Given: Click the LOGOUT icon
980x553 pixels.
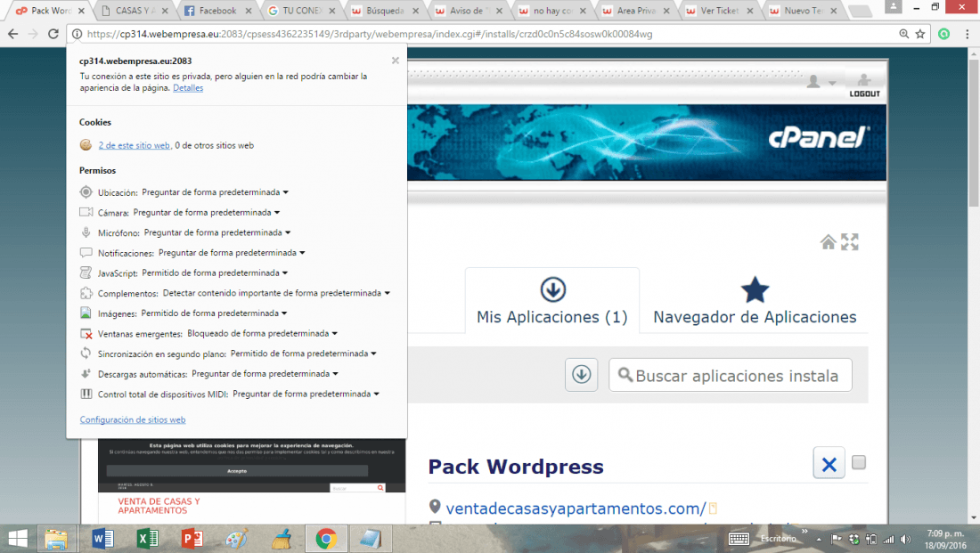Looking at the screenshot, I should pyautogui.click(x=864, y=85).
